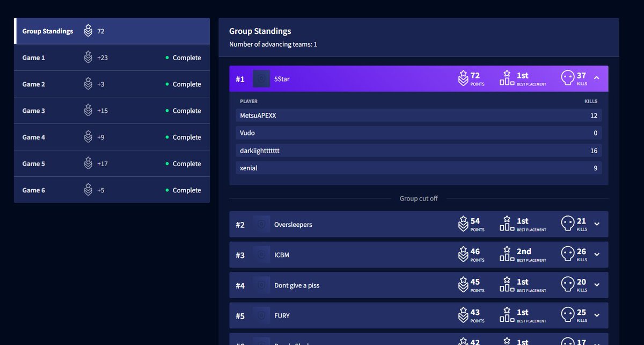Click the points badge icon in Game 4 row
Viewport: 644px width, 345px height.
click(88, 137)
